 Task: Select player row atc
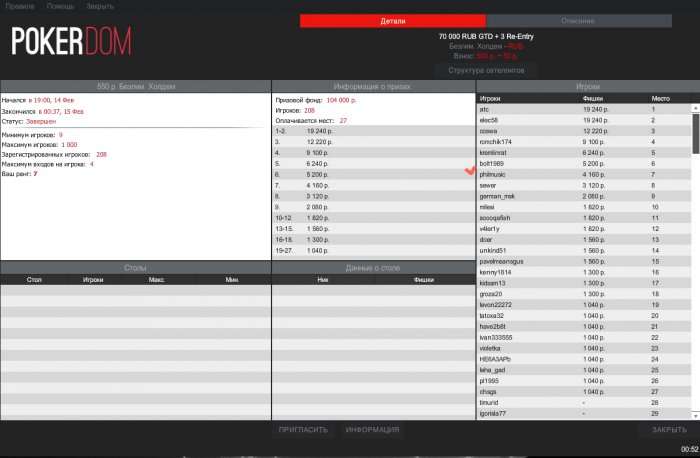584,109
